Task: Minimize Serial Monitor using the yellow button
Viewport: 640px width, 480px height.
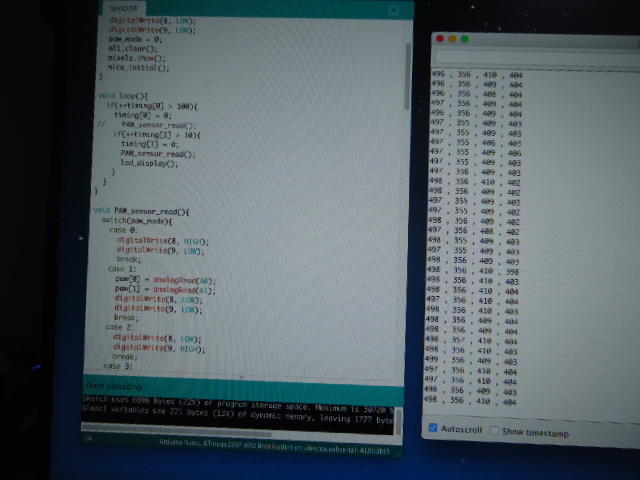Action: coord(453,39)
